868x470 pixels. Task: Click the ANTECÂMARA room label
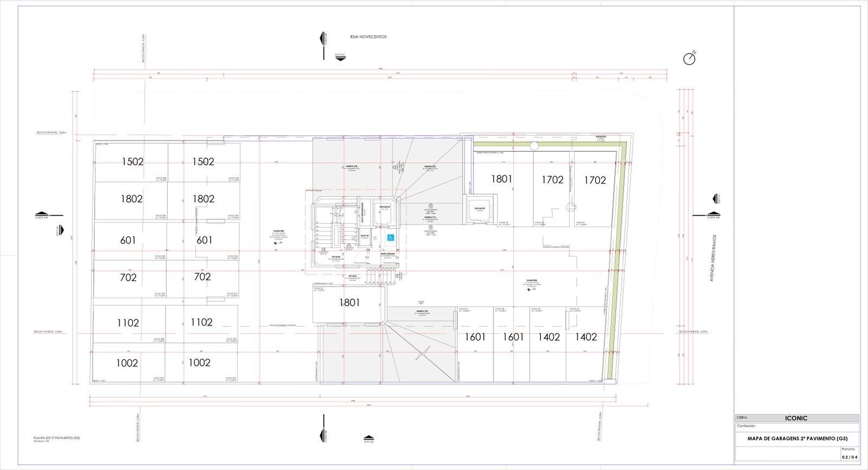coord(387,253)
